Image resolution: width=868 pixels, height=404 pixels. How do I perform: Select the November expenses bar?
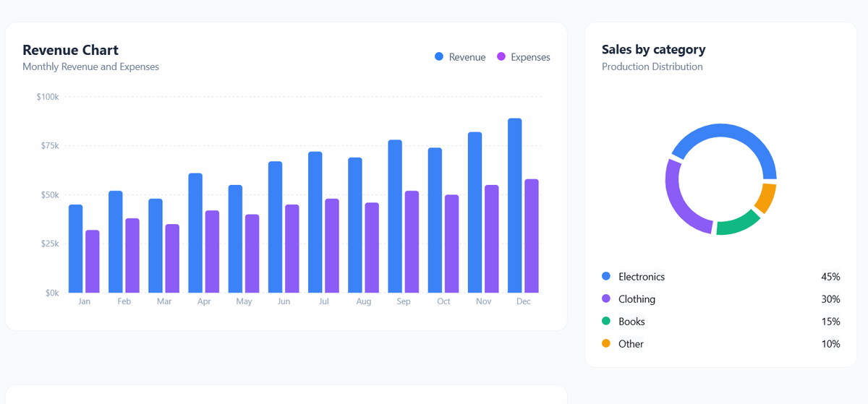tap(491, 238)
